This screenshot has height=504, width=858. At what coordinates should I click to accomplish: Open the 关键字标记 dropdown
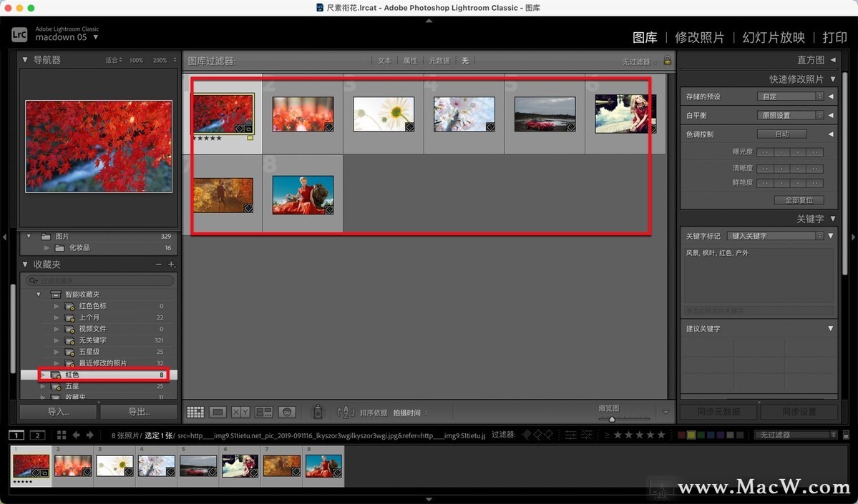coord(776,236)
